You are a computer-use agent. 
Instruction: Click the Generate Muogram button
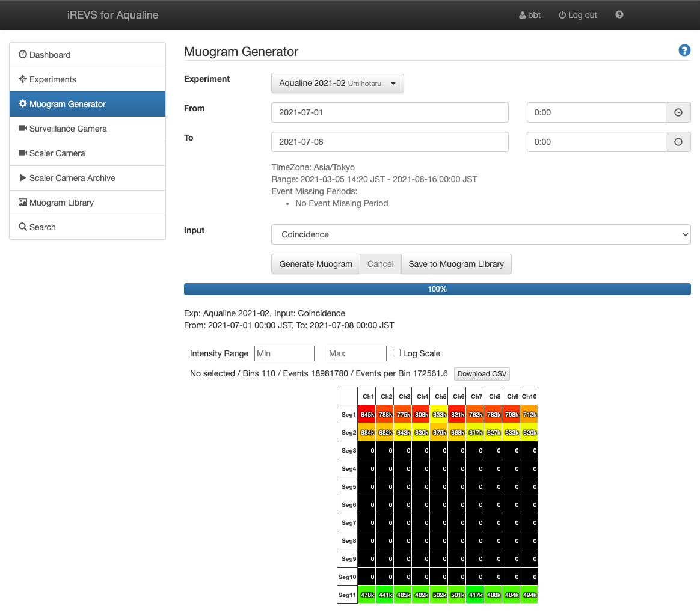[x=316, y=264]
